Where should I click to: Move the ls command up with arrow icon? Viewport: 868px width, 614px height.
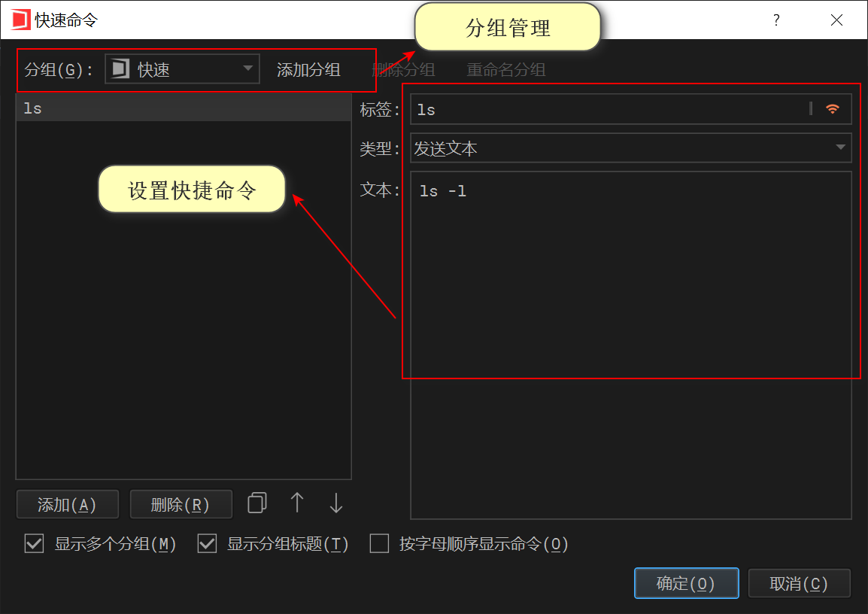296,503
